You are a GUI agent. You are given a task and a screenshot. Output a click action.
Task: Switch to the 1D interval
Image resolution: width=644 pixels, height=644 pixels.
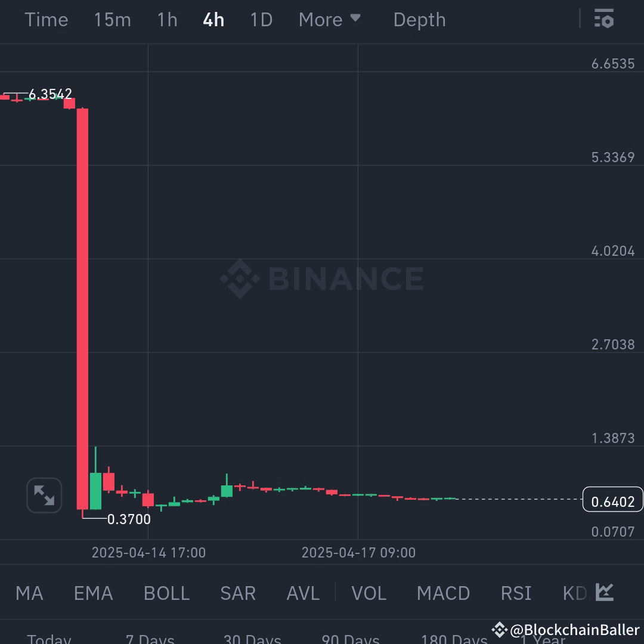[261, 19]
